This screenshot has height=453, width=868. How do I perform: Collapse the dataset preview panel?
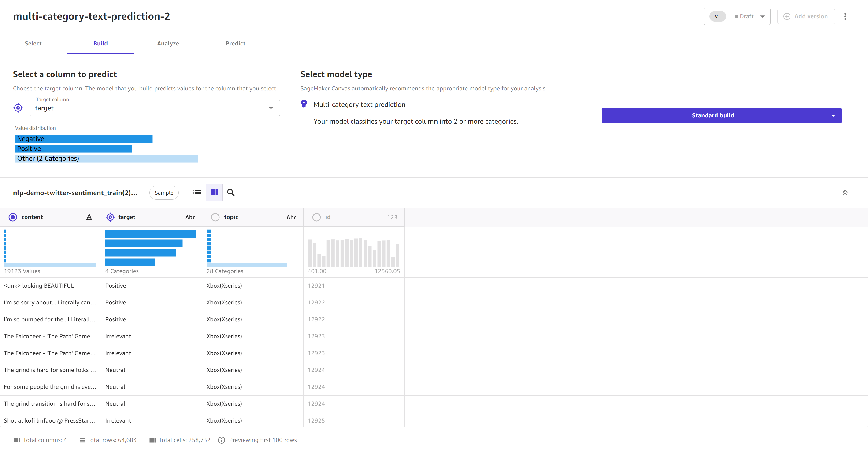(845, 192)
